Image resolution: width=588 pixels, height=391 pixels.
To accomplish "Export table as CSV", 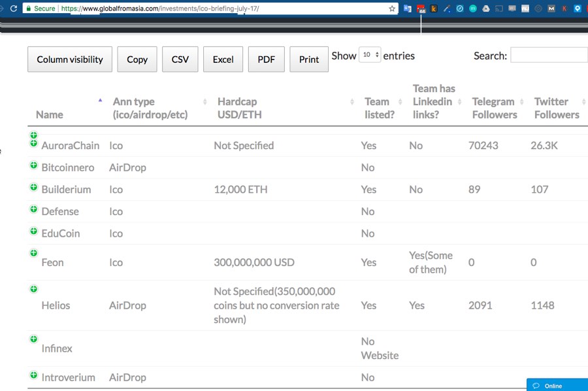I will (x=180, y=59).
